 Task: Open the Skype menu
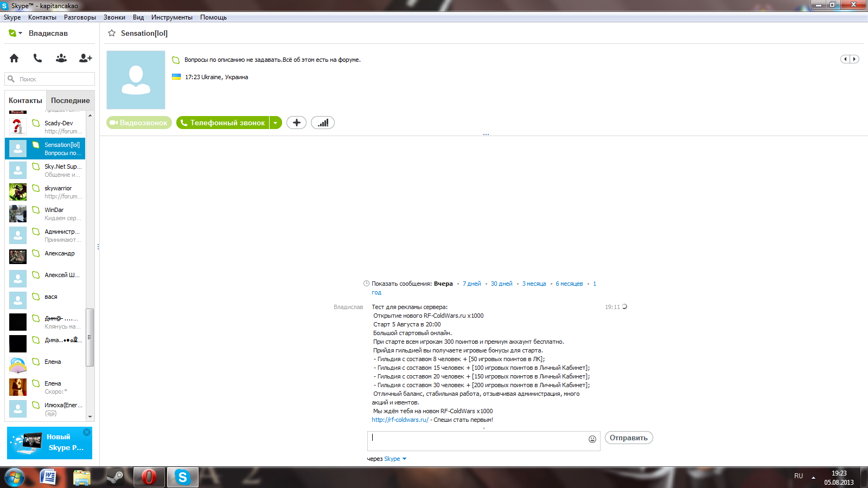12,17
